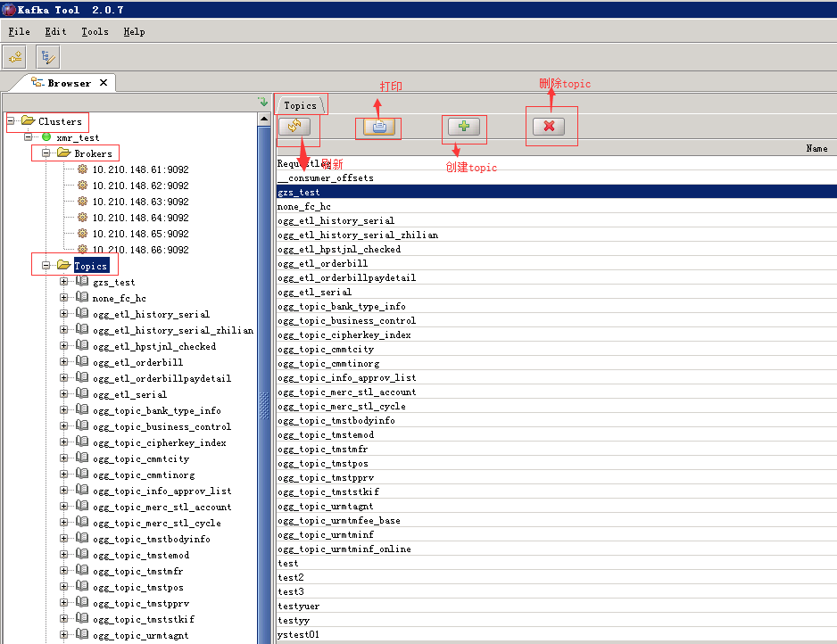
Task: Click the book icon beside ogg_topic_cmmtcity in tree
Action: [x=82, y=458]
